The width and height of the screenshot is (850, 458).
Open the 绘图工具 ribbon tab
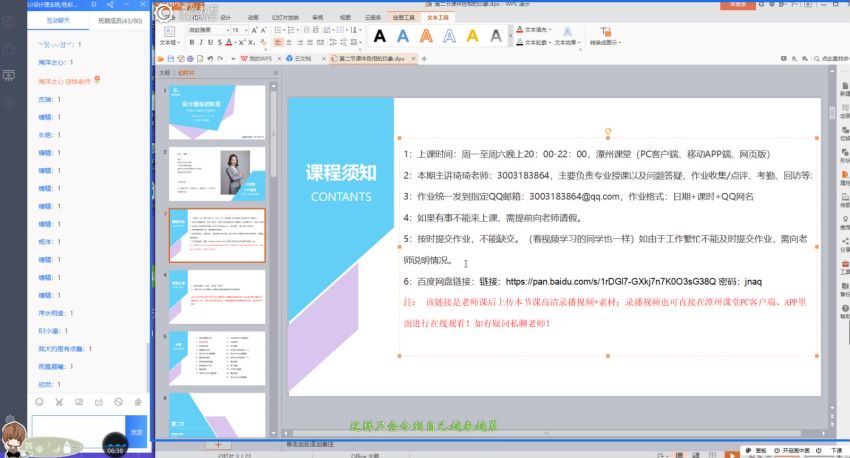pos(405,18)
